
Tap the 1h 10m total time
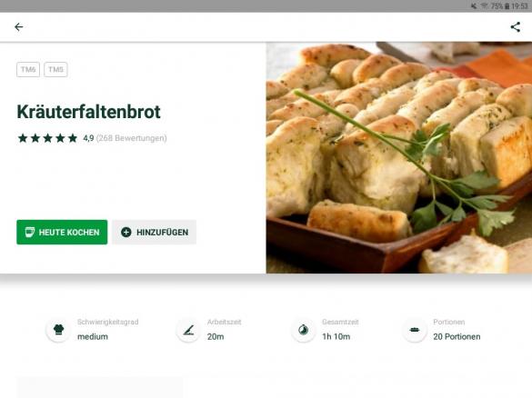coord(336,336)
